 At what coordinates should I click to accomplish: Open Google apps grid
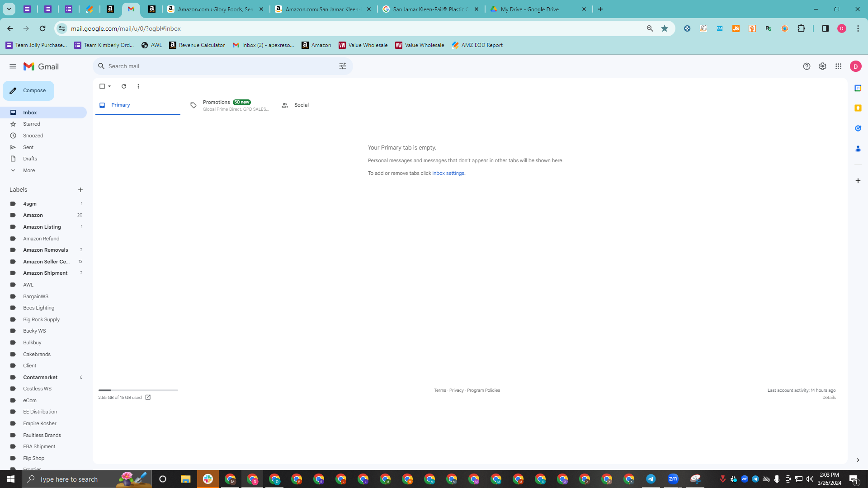coord(838,66)
